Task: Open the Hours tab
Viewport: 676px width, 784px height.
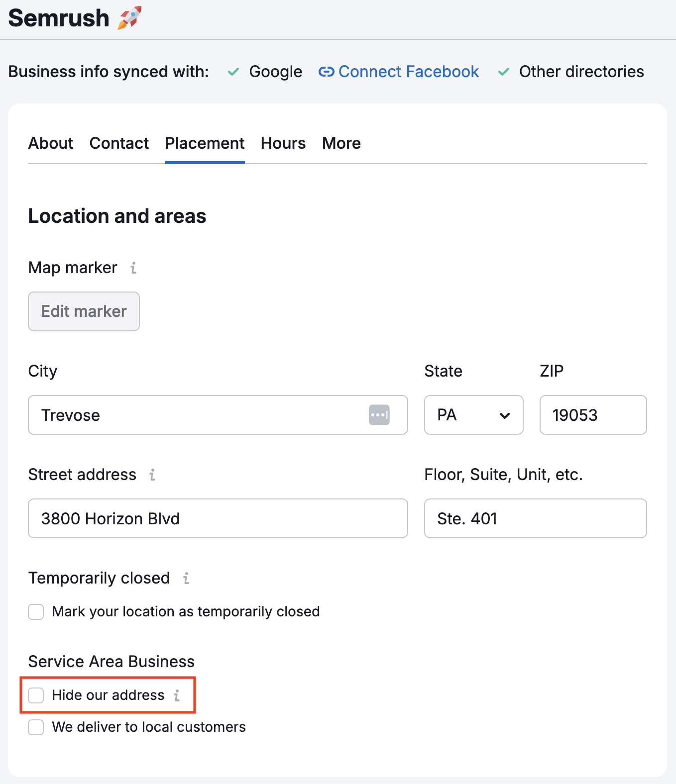Action: coord(283,143)
